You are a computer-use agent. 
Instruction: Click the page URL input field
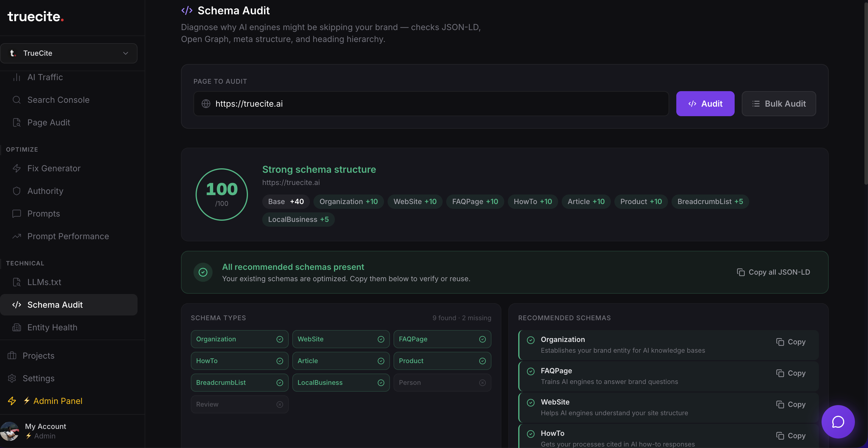tap(431, 103)
